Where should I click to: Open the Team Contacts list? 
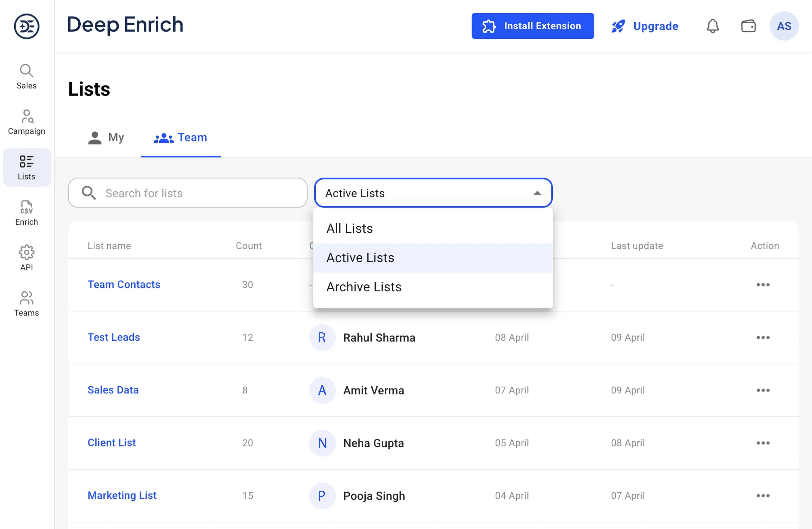tap(124, 284)
